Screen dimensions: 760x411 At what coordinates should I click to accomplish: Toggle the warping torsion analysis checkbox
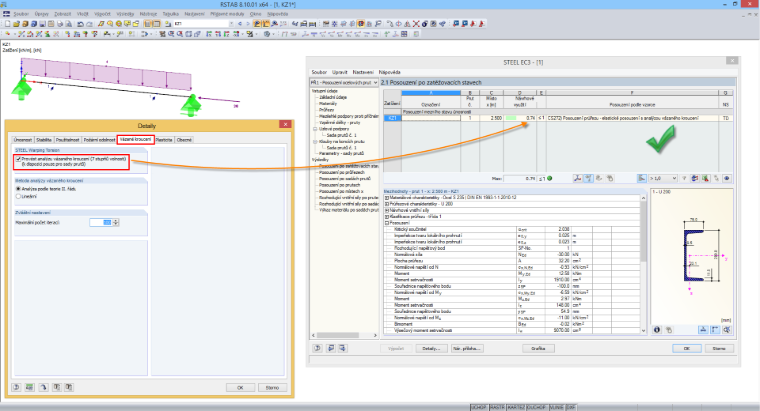18,158
